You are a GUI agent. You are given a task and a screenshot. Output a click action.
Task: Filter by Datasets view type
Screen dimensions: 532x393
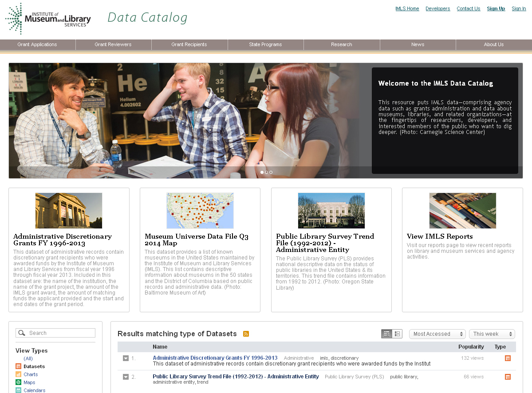(x=34, y=366)
